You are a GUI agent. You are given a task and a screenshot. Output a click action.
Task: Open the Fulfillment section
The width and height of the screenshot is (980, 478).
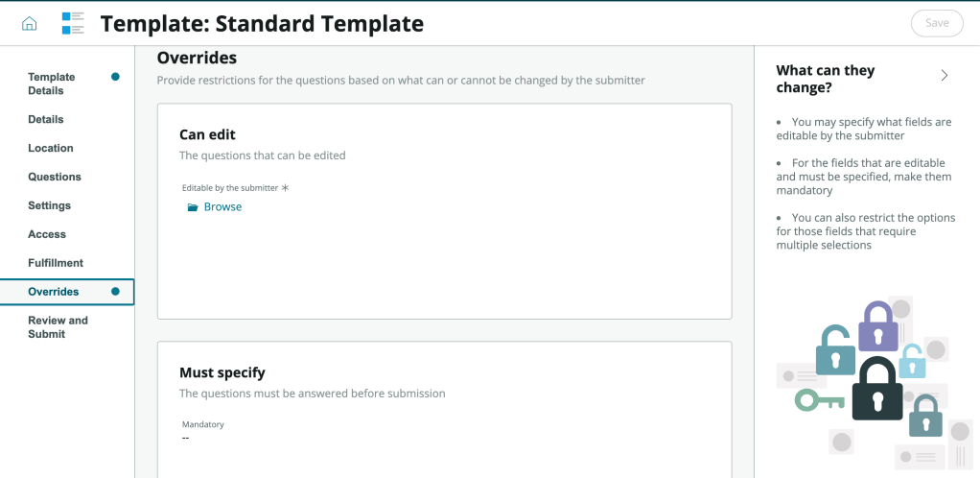(56, 263)
